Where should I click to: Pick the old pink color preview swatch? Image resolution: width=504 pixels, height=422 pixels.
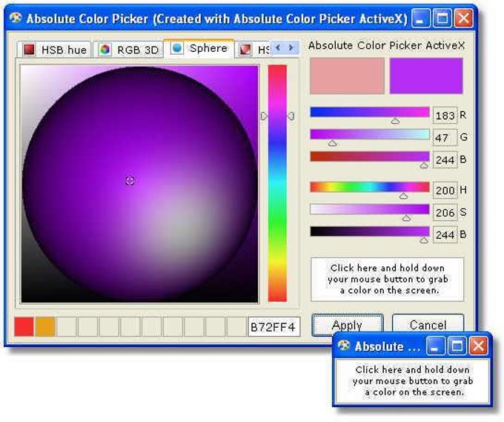pos(347,76)
